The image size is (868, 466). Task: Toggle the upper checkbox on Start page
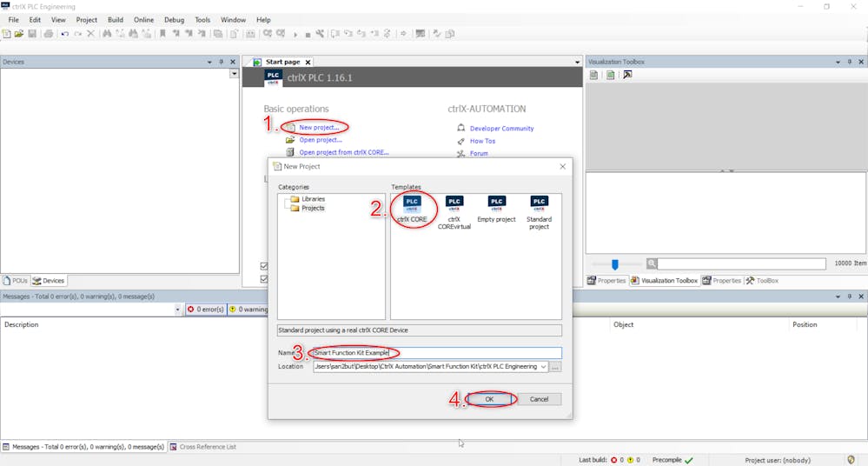[x=264, y=267]
